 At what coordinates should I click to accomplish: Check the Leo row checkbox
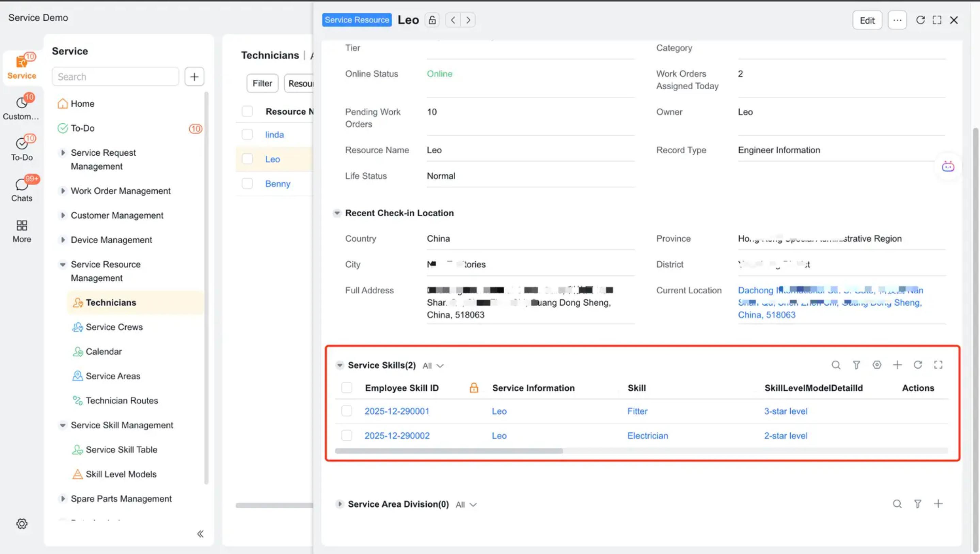pyautogui.click(x=247, y=159)
